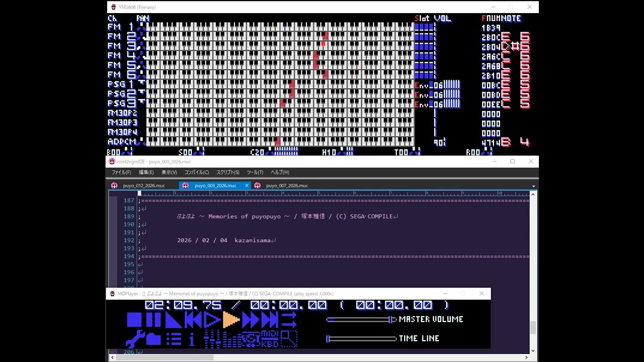Toggle mute on the FM 1 channel label
The image size is (644, 362).
pyautogui.click(x=121, y=27)
